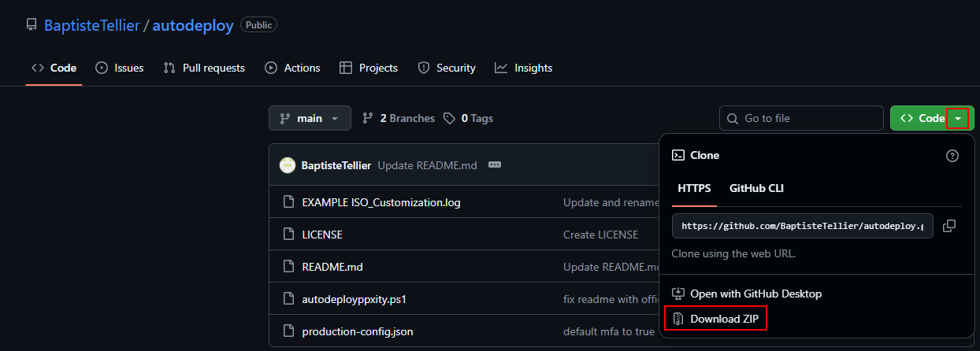
Task: Open the BaptisteTellier owner profile link
Action: coord(91,25)
